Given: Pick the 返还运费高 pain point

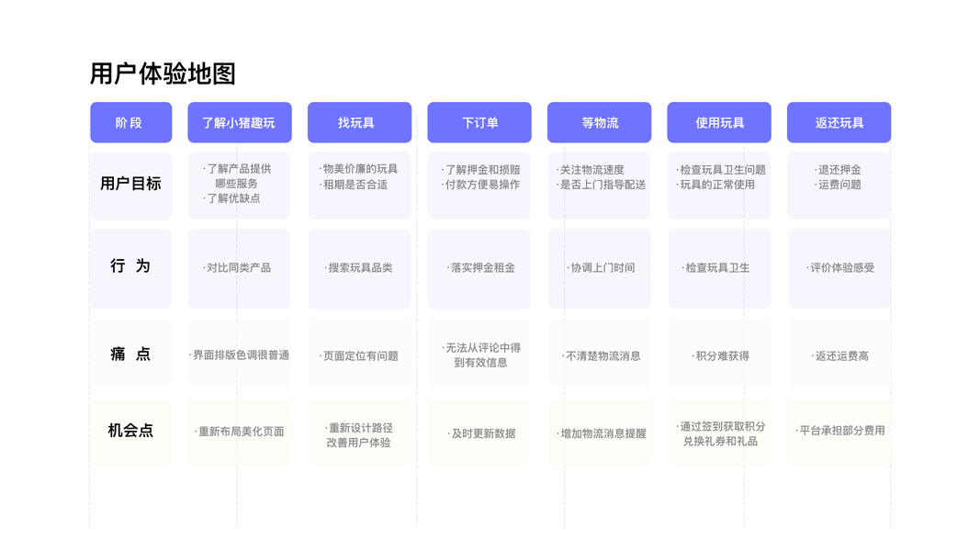Looking at the screenshot, I should 839,354.
